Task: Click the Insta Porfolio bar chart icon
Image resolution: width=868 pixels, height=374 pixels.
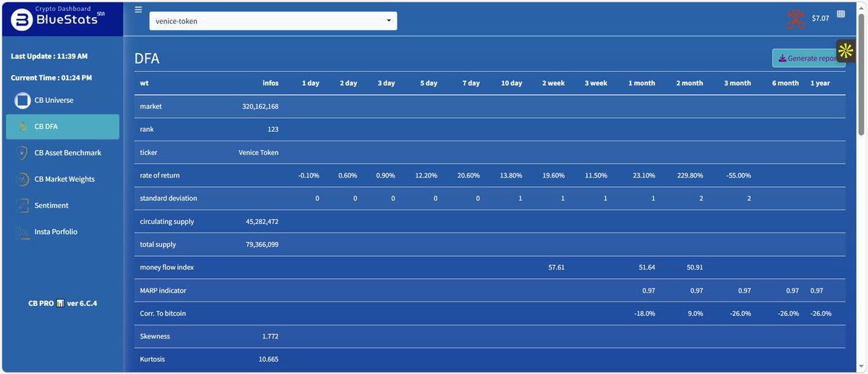Action: (x=22, y=232)
